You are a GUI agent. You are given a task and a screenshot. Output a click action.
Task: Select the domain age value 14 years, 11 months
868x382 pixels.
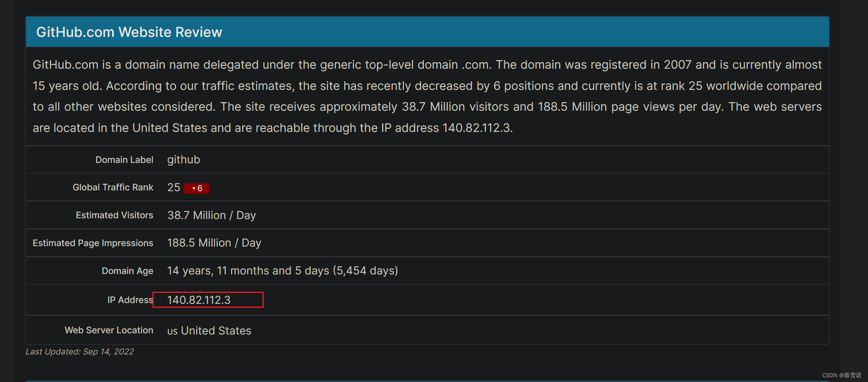pyautogui.click(x=283, y=271)
